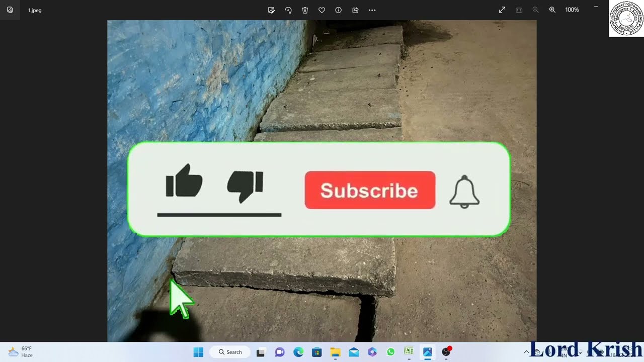This screenshot has width=644, height=362.
Task: Delete the photo using the trash icon
Action: [x=305, y=10]
